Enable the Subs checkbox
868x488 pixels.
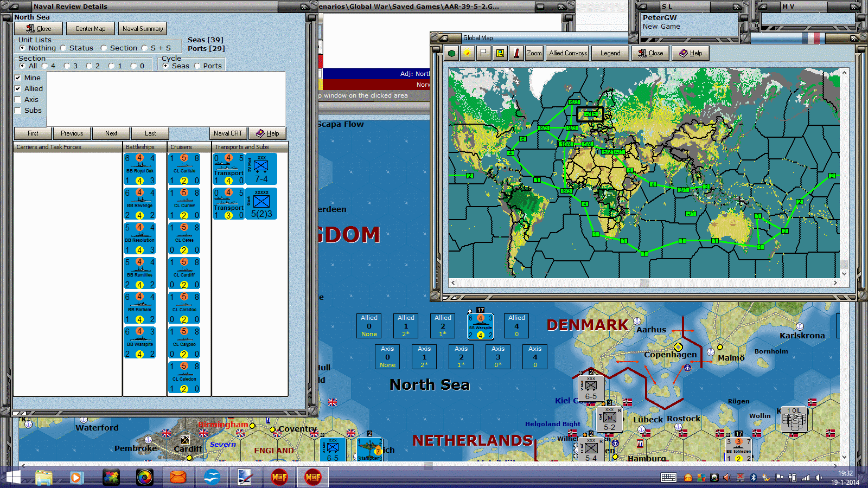18,111
